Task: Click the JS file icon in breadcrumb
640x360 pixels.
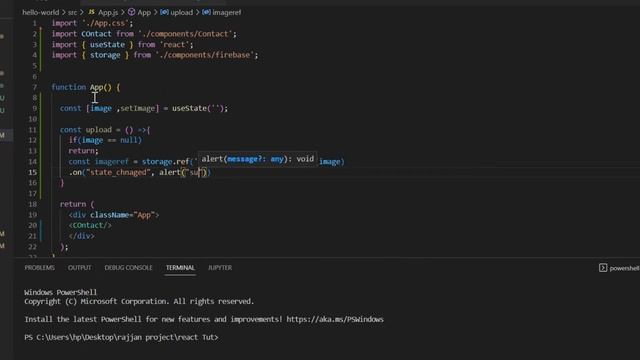Action: [x=91, y=12]
